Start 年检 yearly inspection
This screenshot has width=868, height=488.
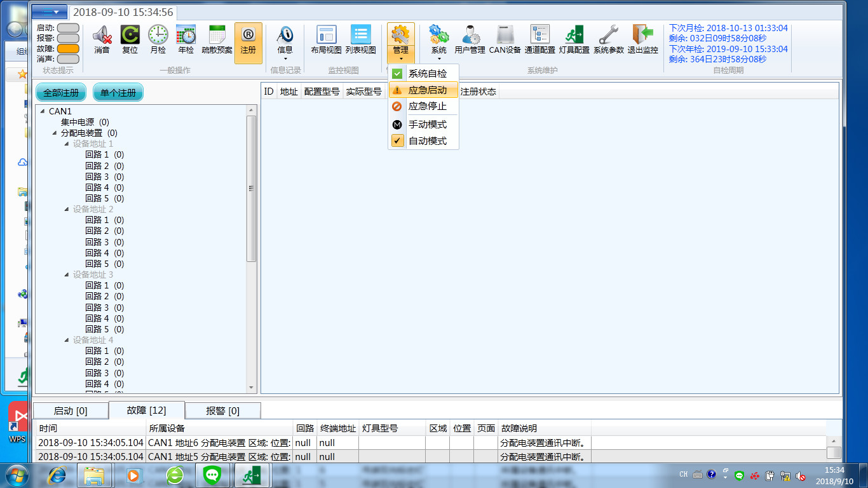[186, 39]
